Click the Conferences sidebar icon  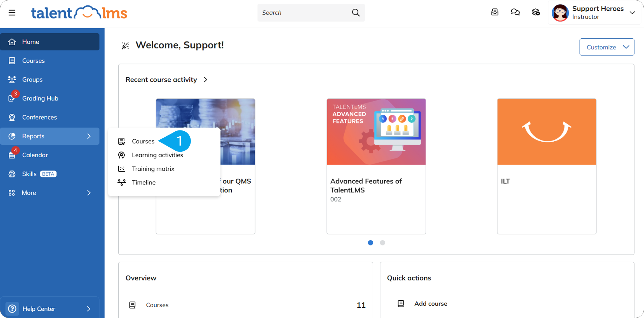(12, 117)
